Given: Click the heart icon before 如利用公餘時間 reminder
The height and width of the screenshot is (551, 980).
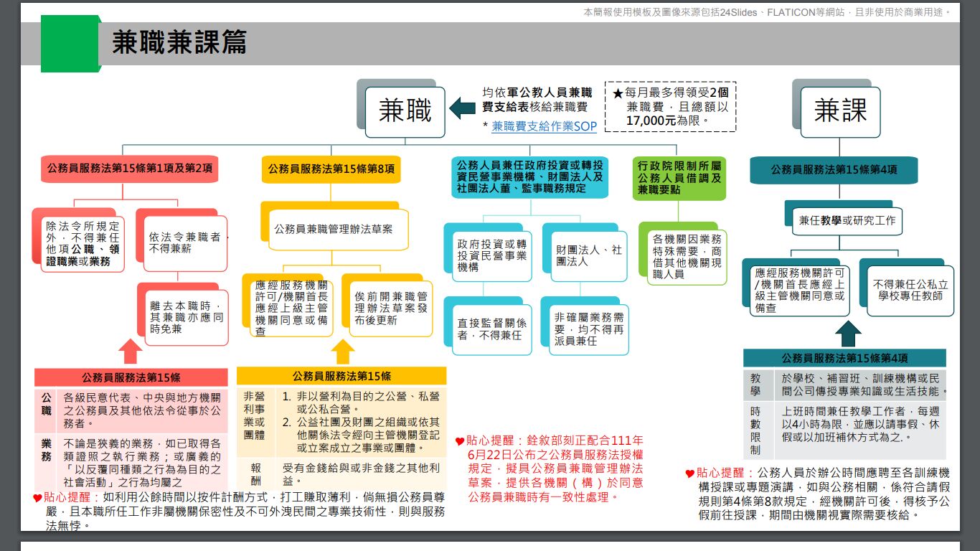Looking at the screenshot, I should click(37, 497).
